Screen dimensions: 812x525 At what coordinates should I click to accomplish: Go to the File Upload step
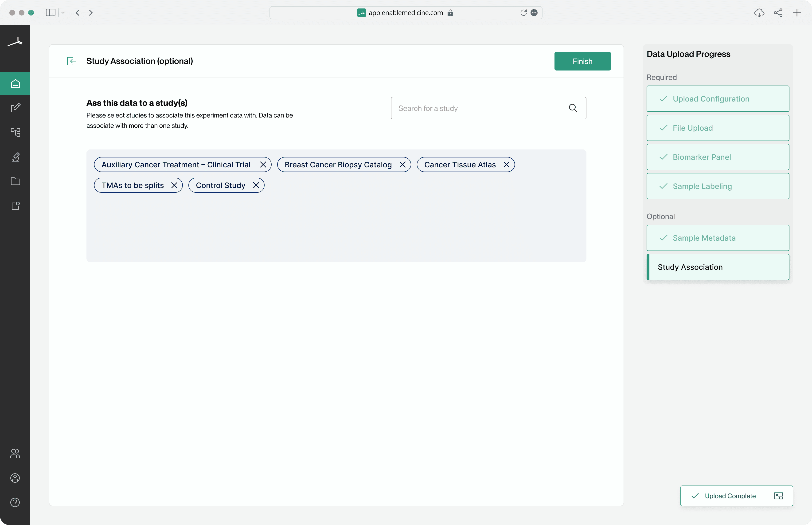718,128
